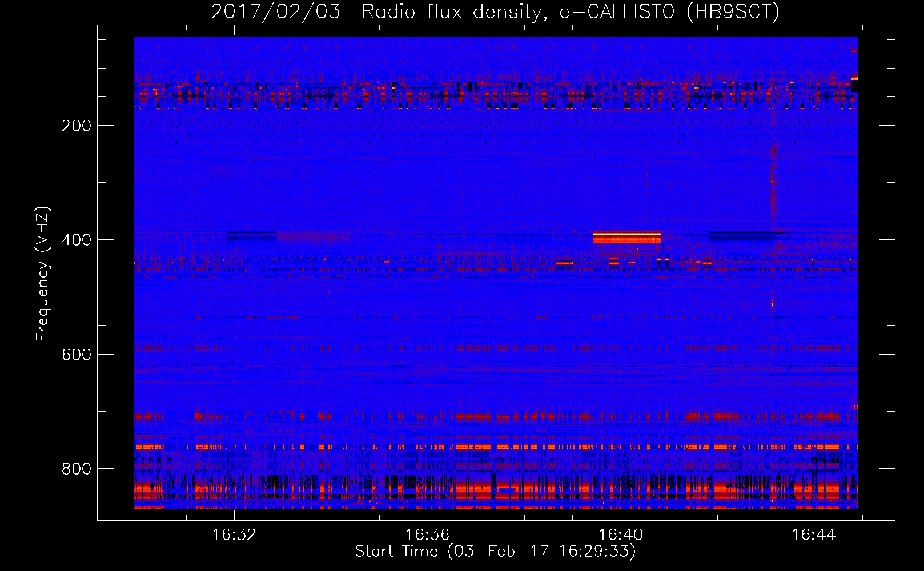924x571 pixels.
Task: Click the 800 frequency tick label
Action: tap(77, 469)
